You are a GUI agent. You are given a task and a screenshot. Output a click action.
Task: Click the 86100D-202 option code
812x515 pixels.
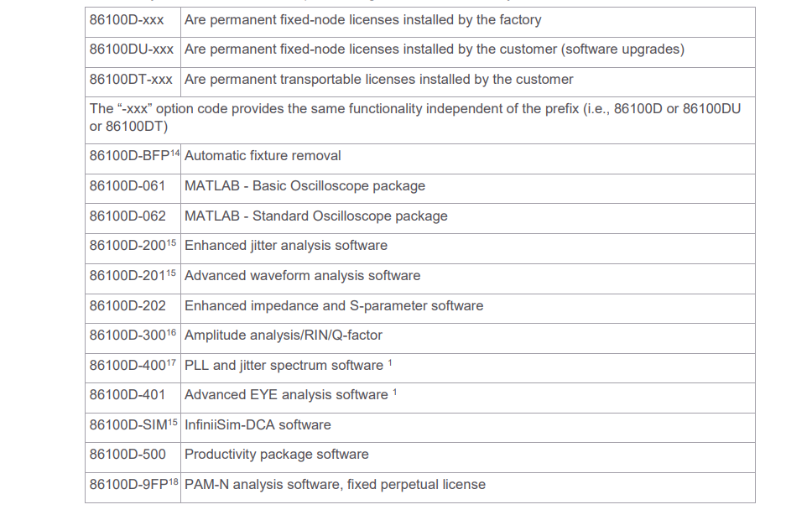tap(128, 306)
